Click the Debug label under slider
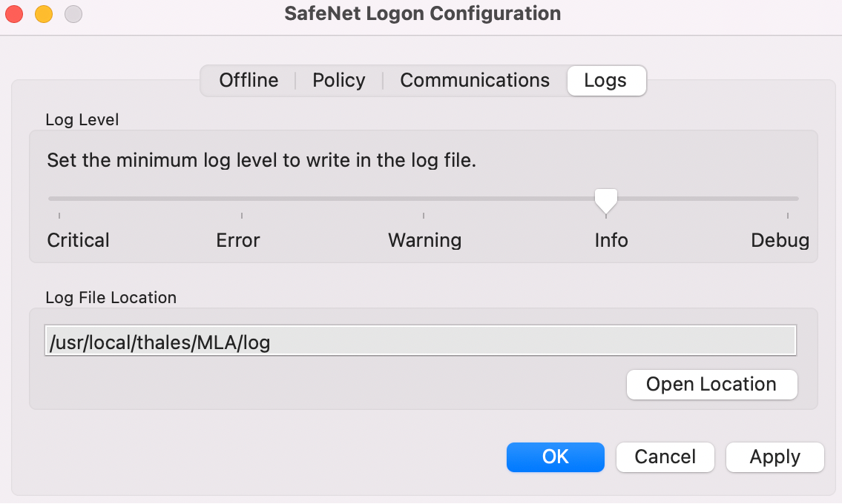The height and width of the screenshot is (504, 842). [780, 241]
